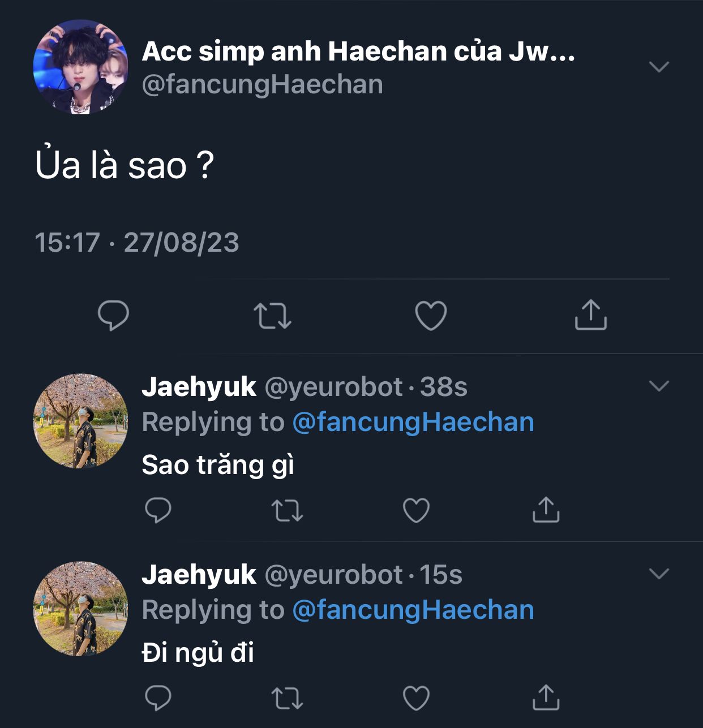The image size is (703, 728).
Task: Reply to the "Sao trăng gì" tweet
Action: click(x=158, y=510)
